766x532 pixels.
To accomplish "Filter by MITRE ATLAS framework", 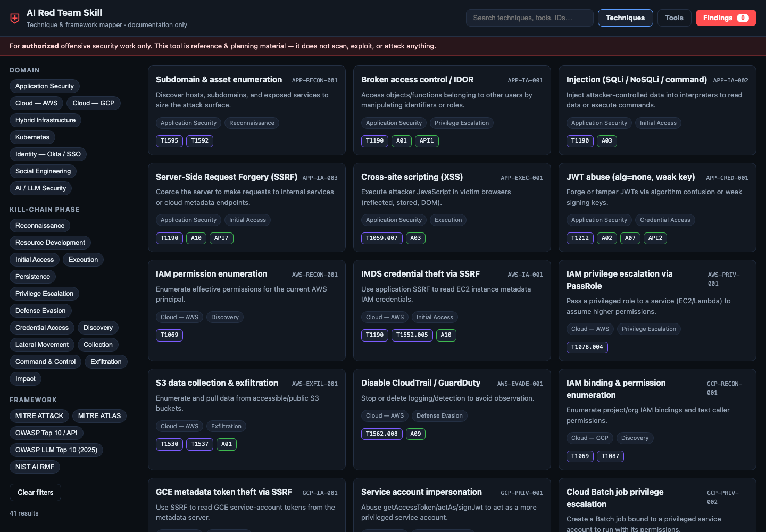I will coord(99,416).
